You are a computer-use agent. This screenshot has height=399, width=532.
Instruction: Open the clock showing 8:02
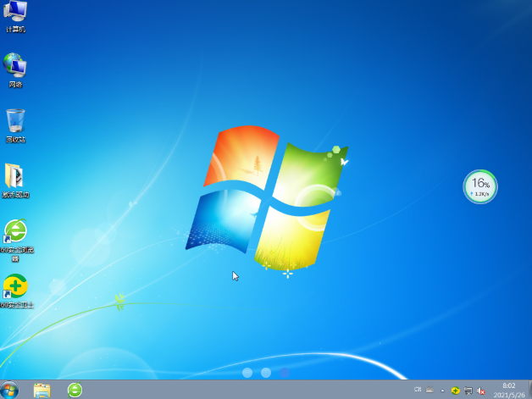(509, 391)
